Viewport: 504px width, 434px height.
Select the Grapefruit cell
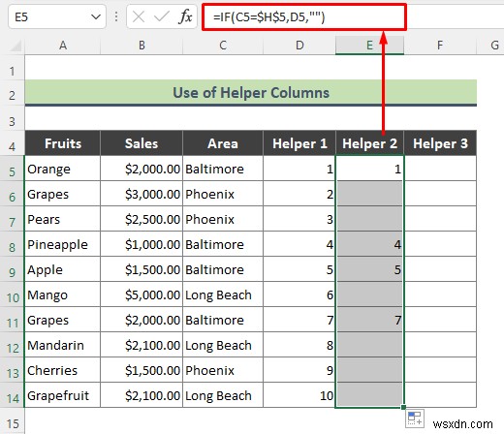point(63,395)
